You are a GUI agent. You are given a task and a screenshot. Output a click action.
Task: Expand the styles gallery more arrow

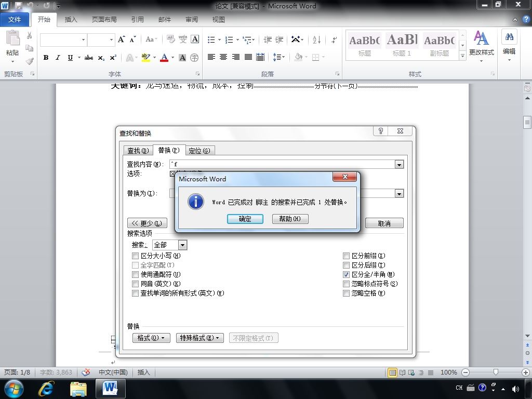(462, 56)
